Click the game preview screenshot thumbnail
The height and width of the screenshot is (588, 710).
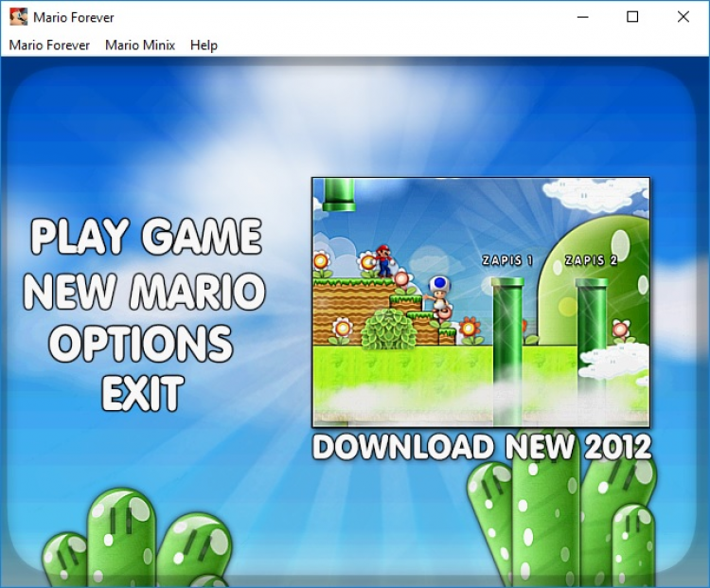coord(481,302)
